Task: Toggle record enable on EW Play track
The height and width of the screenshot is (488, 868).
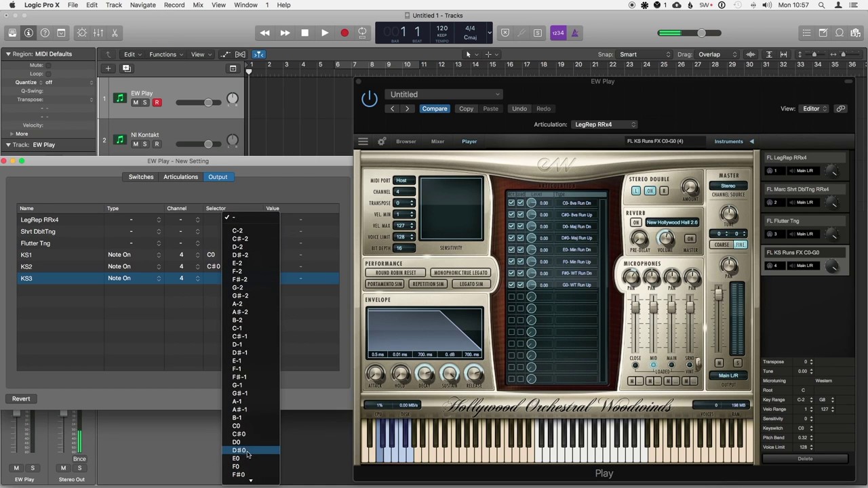Action: (157, 102)
